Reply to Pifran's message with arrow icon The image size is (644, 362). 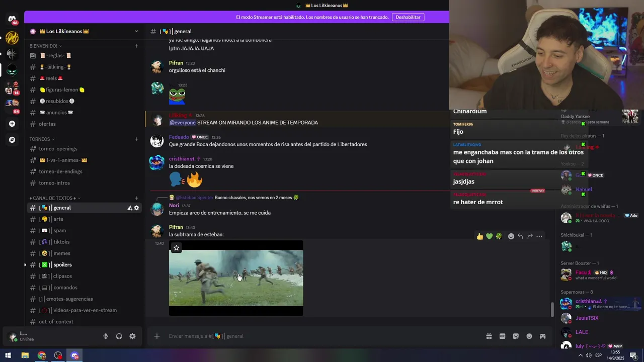(x=521, y=236)
